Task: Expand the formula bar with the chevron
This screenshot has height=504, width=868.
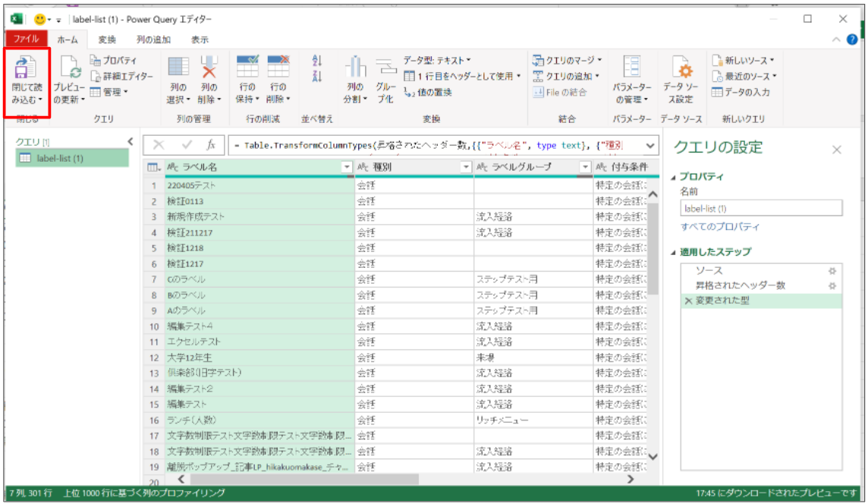Action: tap(650, 145)
